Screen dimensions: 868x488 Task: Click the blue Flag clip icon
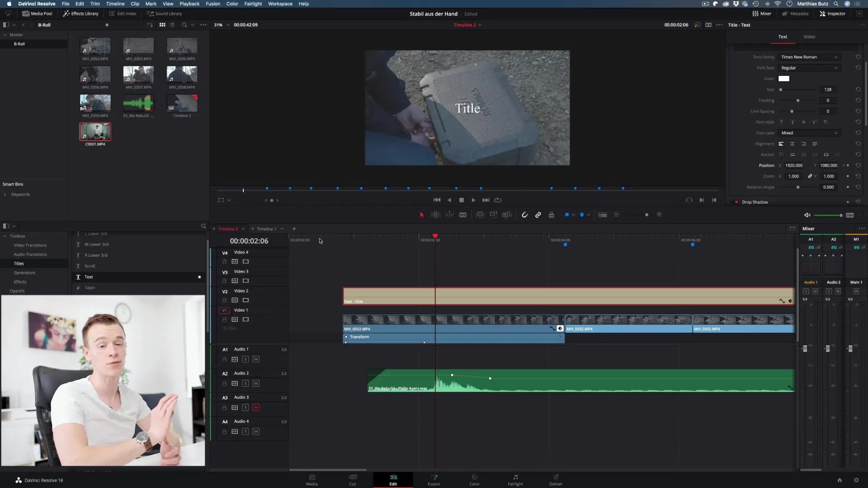(566, 215)
